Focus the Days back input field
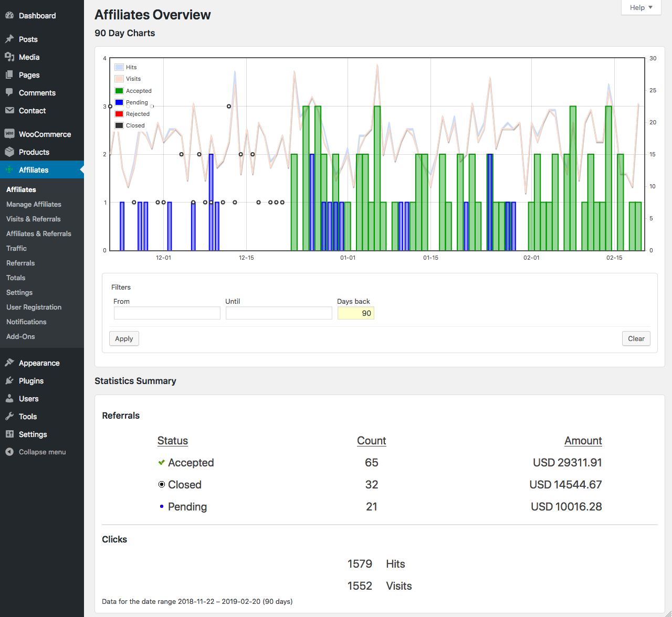Screen dimensions: 672x617 (355, 313)
